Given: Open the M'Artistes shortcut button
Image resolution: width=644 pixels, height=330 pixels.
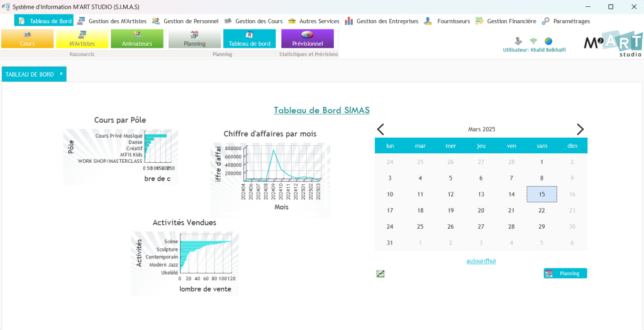Looking at the screenshot, I should point(82,38).
